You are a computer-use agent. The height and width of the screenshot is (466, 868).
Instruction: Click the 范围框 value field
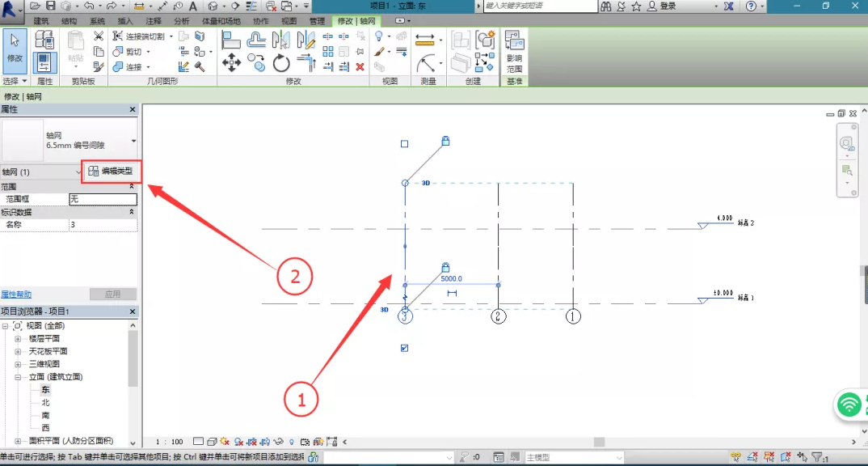tap(103, 199)
